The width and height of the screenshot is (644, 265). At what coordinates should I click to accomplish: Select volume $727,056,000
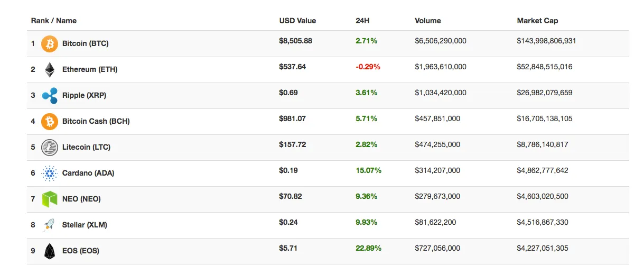[437, 248]
